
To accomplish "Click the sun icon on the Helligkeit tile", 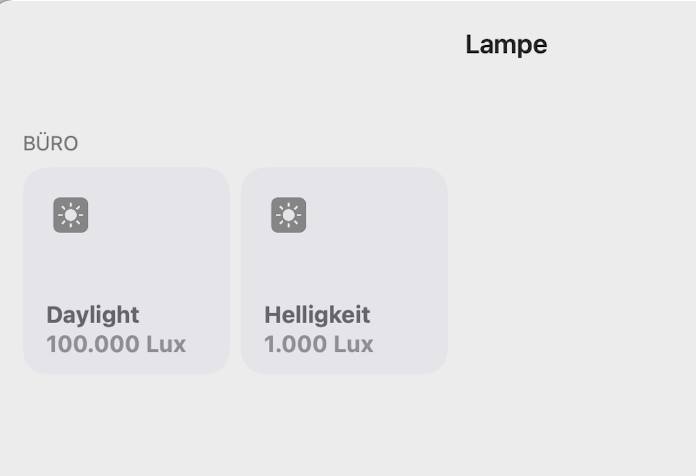I will click(x=289, y=215).
